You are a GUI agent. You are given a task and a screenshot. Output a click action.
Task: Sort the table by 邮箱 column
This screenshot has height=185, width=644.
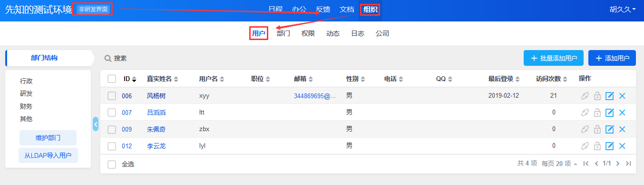point(303,79)
